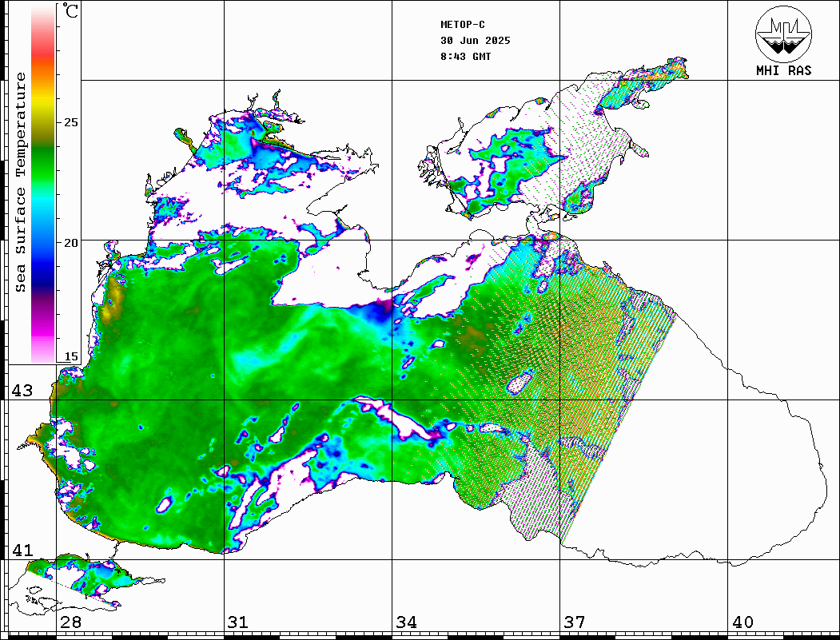Click the '°C' unit label
This screenshot has width=840, height=640.
pyautogui.click(x=70, y=10)
